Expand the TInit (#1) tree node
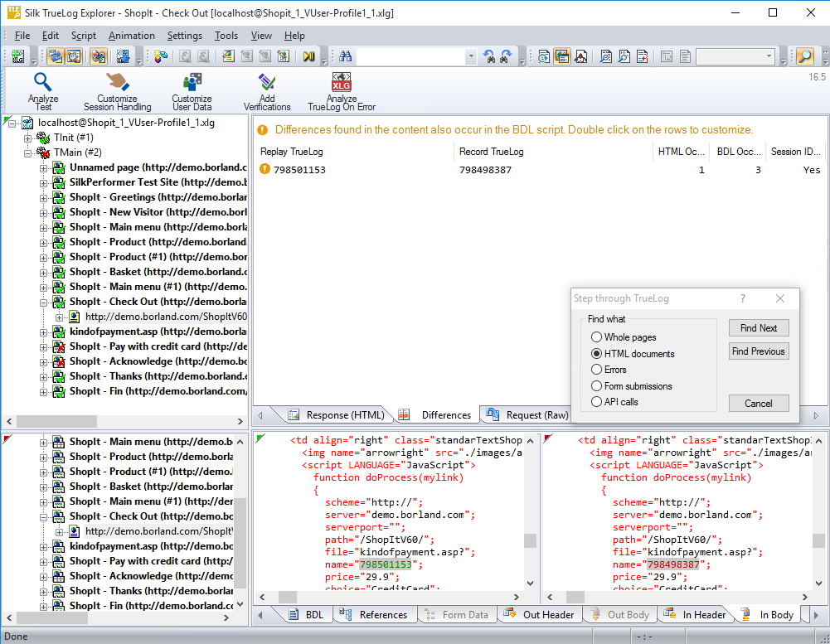The image size is (830, 644). pos(27,138)
